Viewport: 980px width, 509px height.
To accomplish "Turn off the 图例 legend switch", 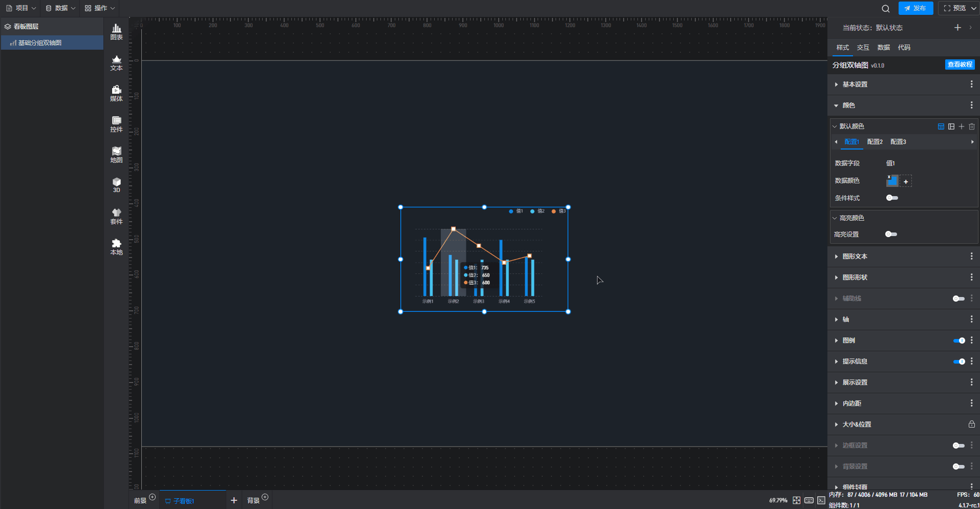I will 959,341.
